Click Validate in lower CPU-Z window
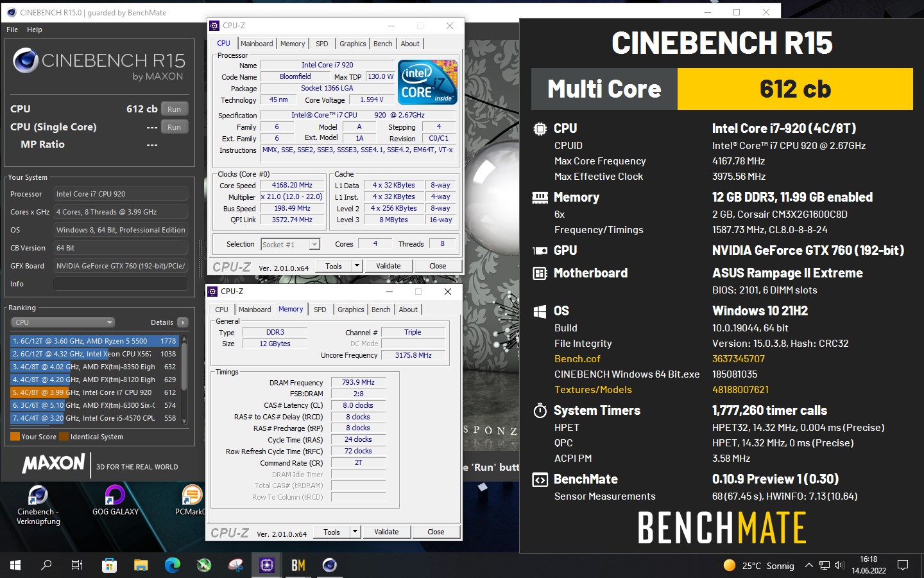Viewport: 924px width, 578px height. click(x=386, y=532)
